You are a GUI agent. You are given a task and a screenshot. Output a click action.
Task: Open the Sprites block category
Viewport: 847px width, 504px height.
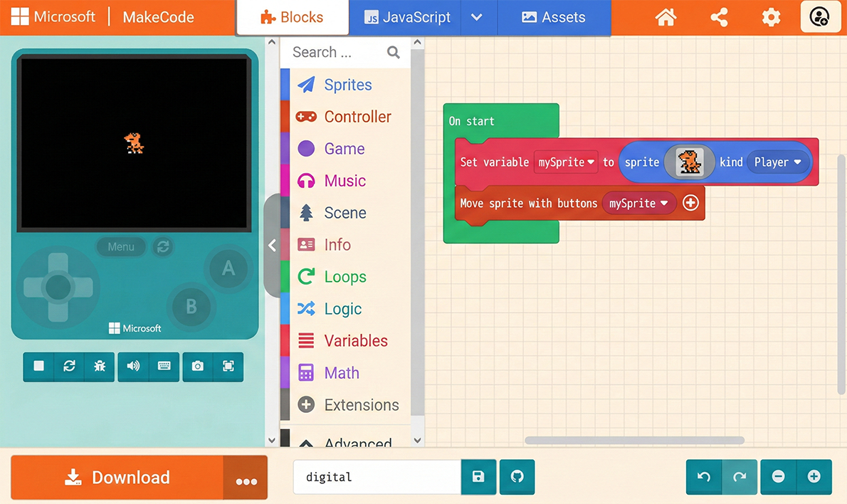[x=347, y=85]
